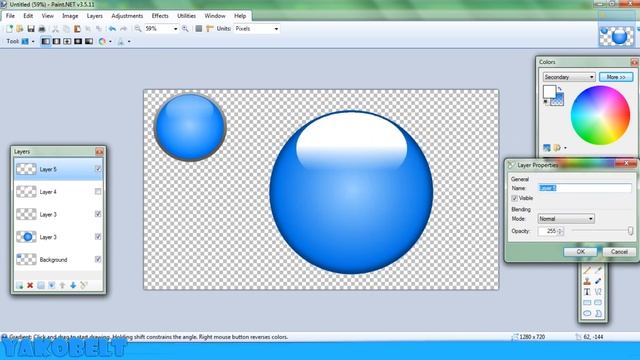Viewport: 640px width, 360px height.
Task: Toggle visibility of Layer 3 with empty thumbnail
Action: 98,214
